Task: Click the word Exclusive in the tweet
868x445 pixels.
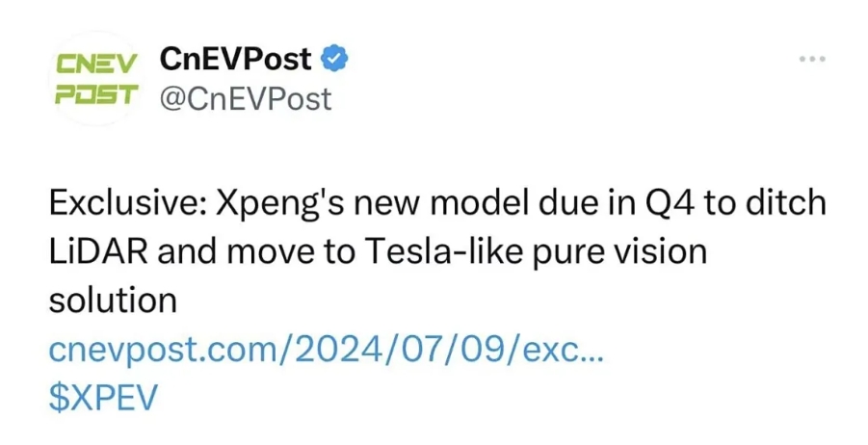Action: point(127,204)
